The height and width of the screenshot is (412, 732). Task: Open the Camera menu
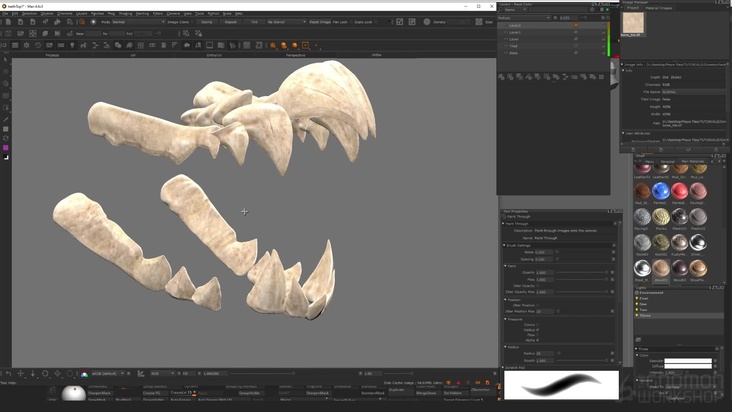173,14
